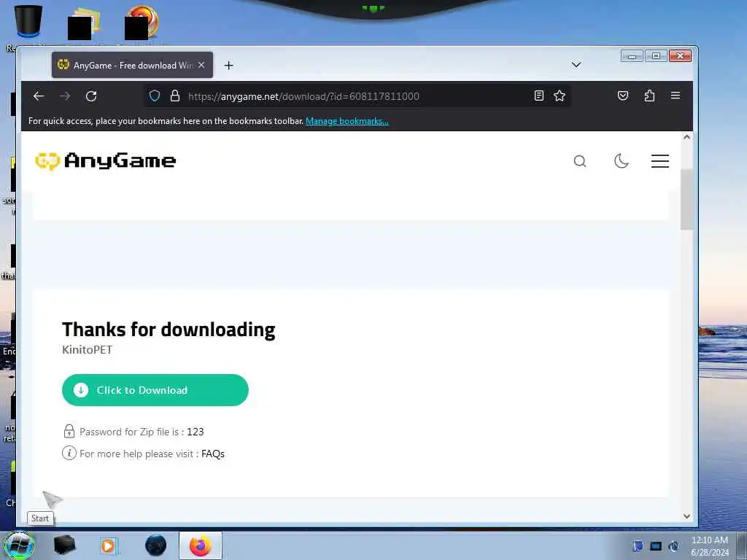
Task: Minimize the Firefox window
Action: click(632, 56)
